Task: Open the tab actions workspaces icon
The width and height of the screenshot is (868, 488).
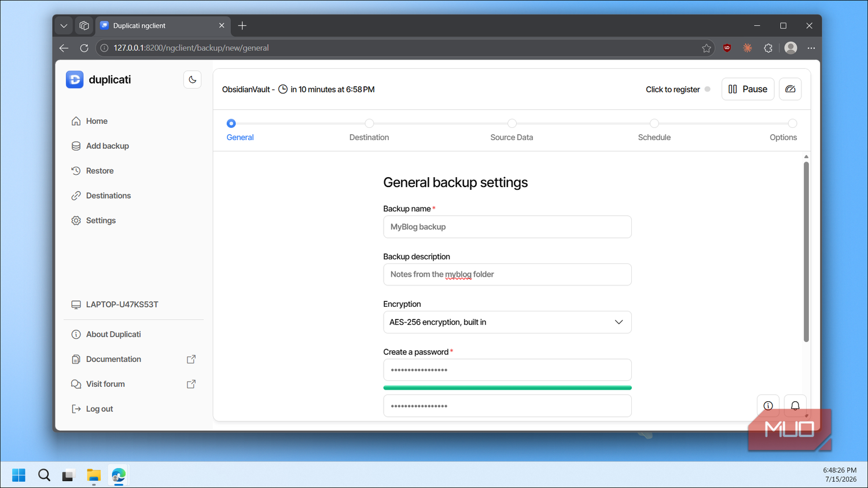Action: coord(84,25)
